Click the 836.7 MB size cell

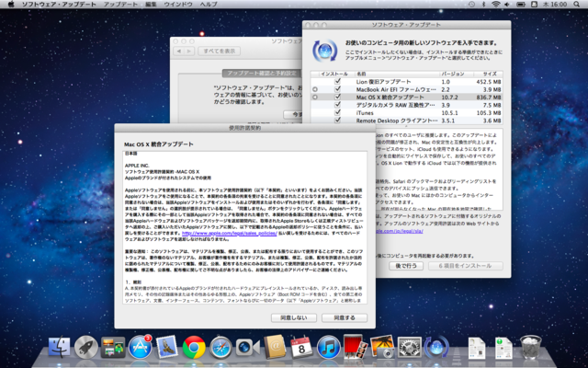[x=488, y=98]
